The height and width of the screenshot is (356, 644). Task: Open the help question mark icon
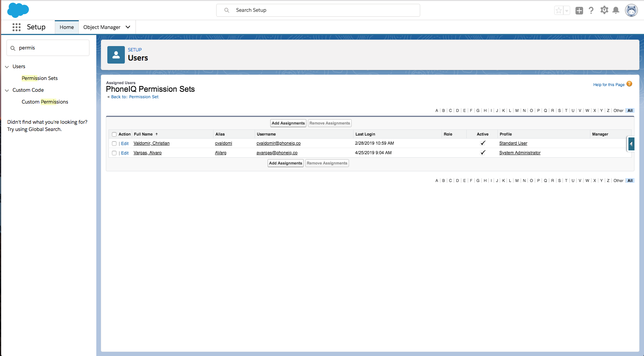[x=591, y=11]
